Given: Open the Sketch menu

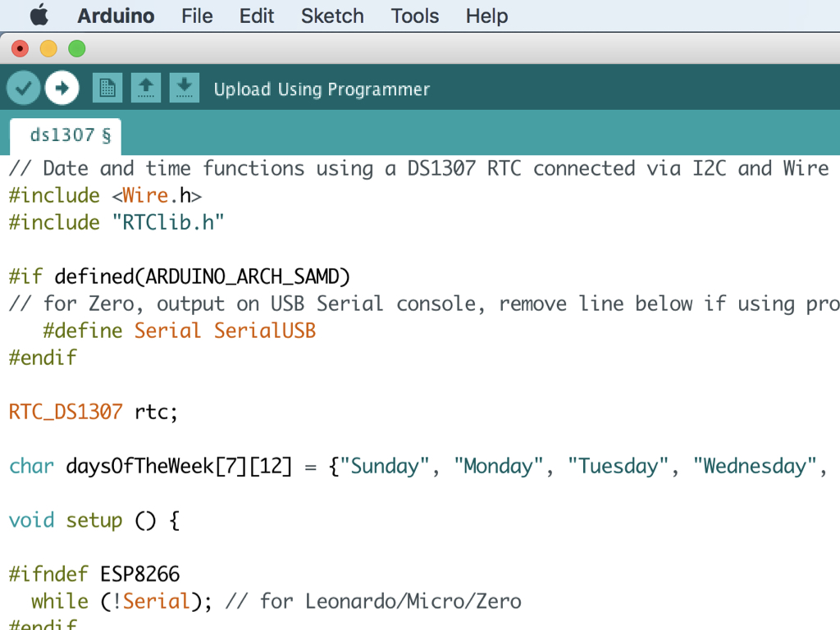Looking at the screenshot, I should click(332, 16).
